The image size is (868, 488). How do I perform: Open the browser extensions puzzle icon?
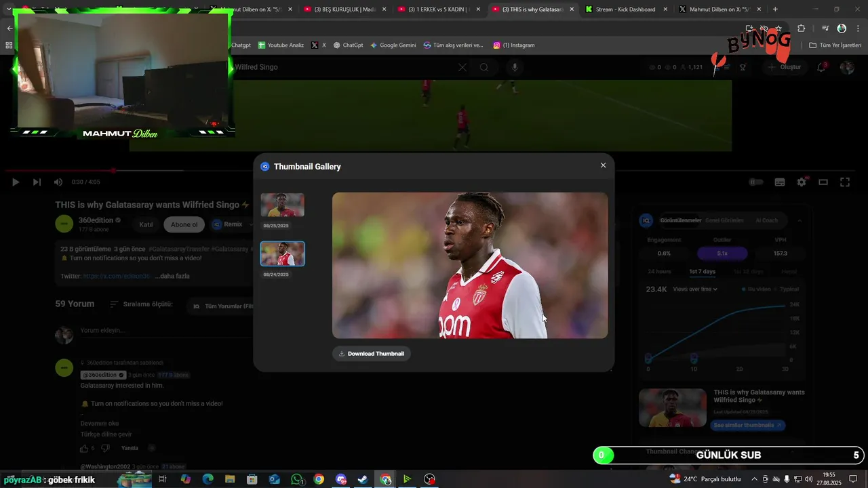click(x=802, y=28)
